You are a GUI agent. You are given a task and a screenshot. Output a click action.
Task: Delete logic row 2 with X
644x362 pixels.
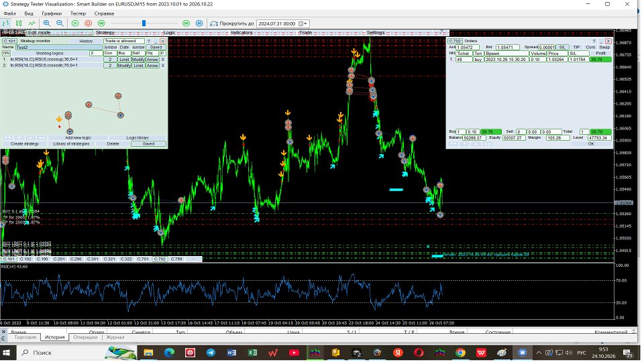coord(162,66)
